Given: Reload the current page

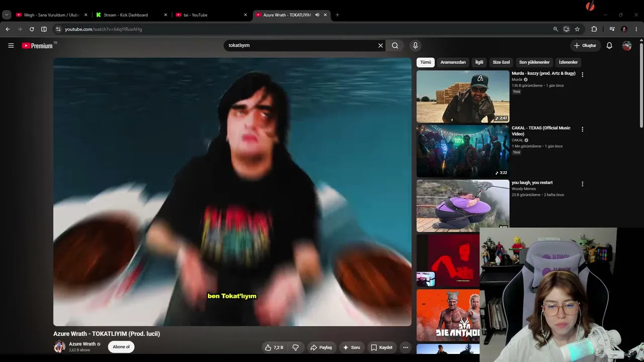Looking at the screenshot, I should point(32,29).
